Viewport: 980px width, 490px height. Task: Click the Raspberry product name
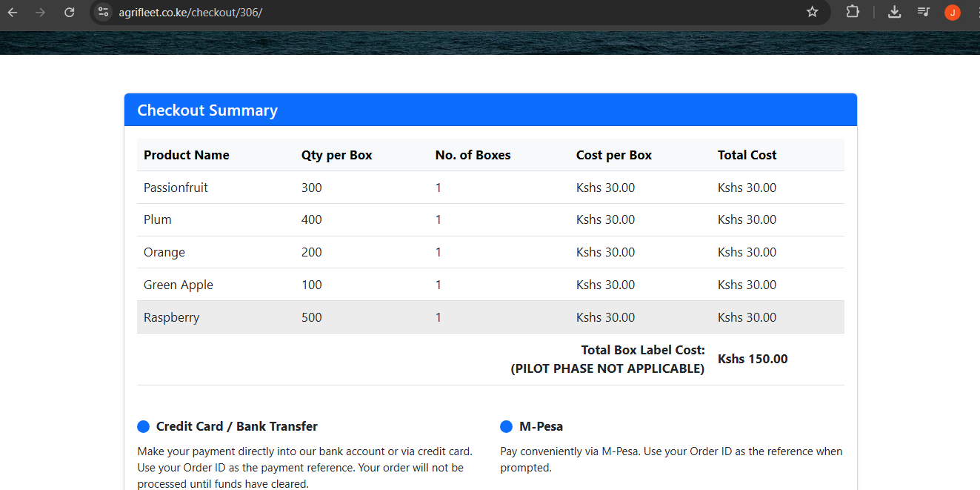(x=171, y=317)
